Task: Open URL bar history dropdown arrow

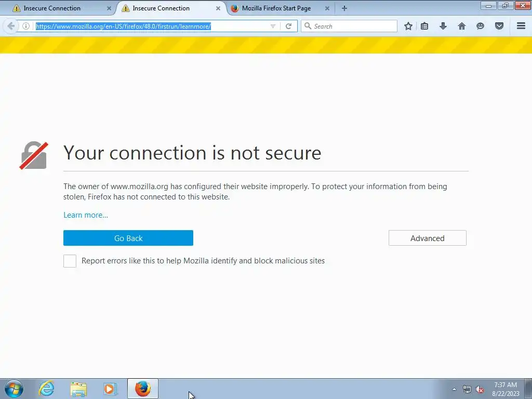Action: tap(273, 26)
